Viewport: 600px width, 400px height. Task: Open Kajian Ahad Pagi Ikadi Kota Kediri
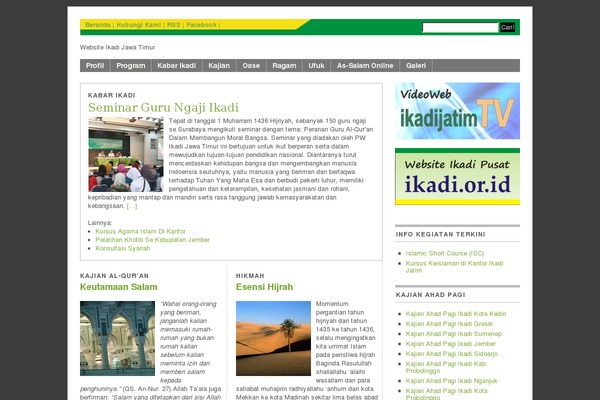point(456,314)
